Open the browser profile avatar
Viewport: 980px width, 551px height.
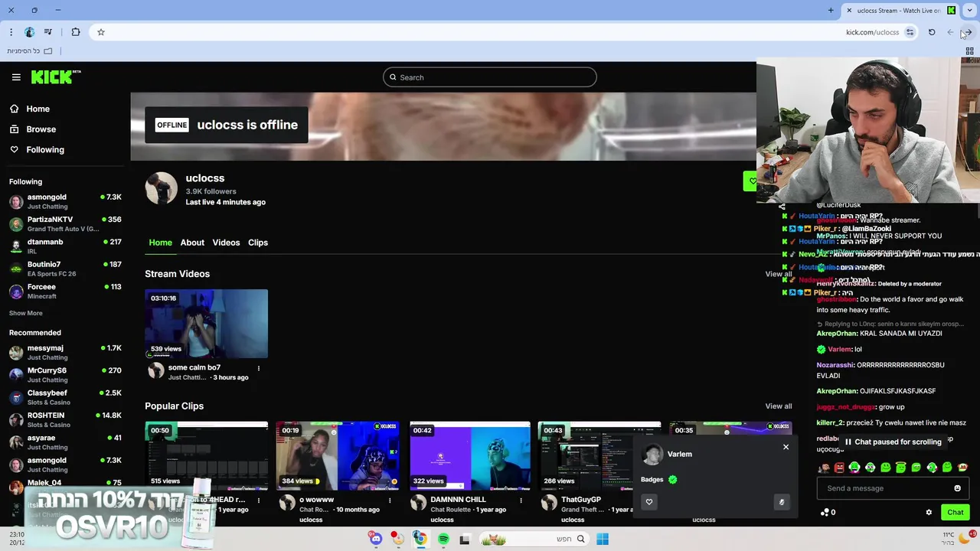pos(29,32)
